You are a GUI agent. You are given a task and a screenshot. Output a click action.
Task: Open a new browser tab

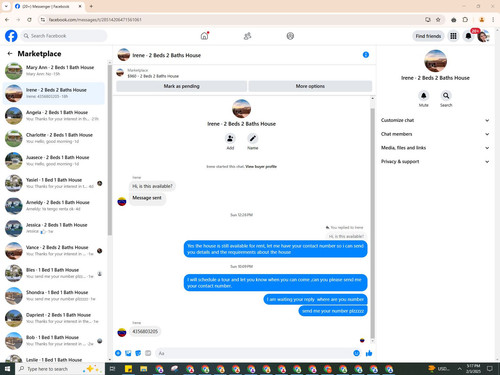click(91, 6)
